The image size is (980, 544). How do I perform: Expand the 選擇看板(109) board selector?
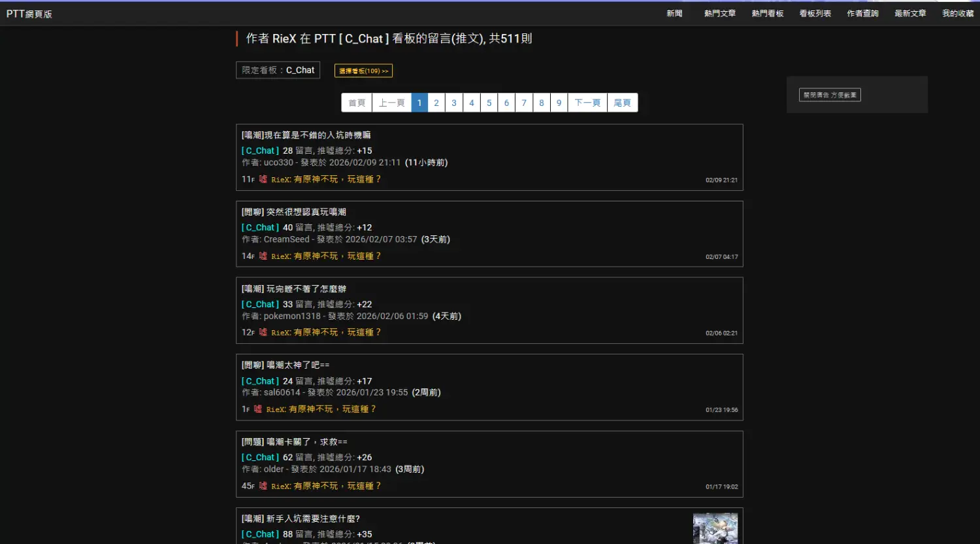[363, 71]
